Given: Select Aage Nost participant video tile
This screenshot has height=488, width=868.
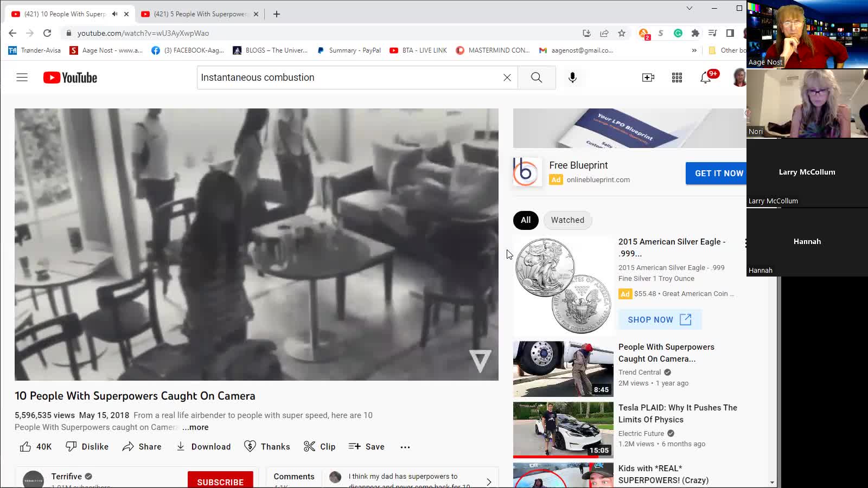Looking at the screenshot, I should pyautogui.click(x=807, y=35).
